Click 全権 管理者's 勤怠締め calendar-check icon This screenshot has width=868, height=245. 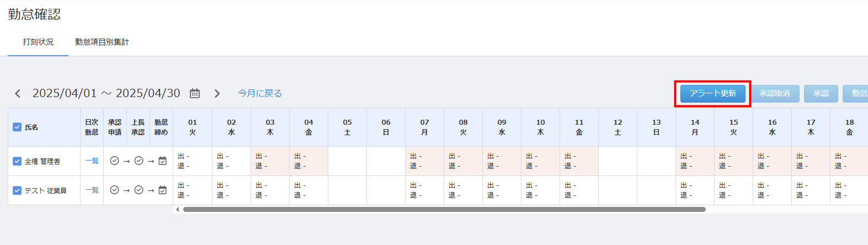162,161
